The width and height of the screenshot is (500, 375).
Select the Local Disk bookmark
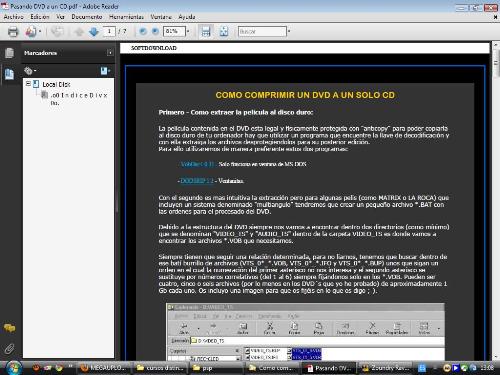[x=56, y=84]
